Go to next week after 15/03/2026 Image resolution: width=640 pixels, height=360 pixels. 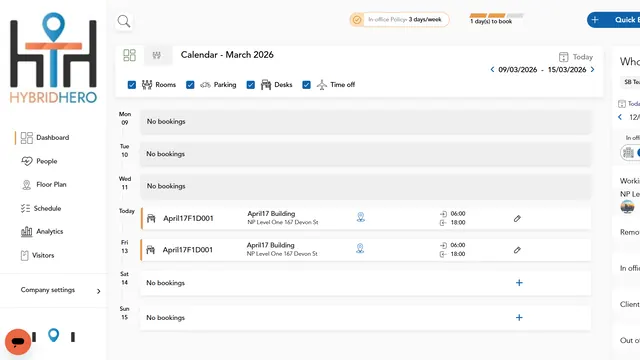pyautogui.click(x=593, y=69)
